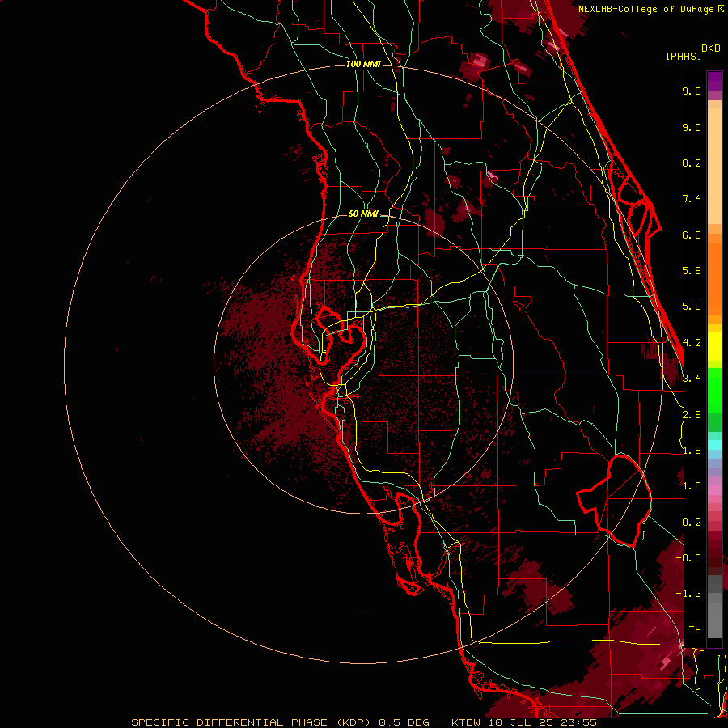Click the 9.8 colorbar value
Screen dimensions: 728x728
coord(692,91)
